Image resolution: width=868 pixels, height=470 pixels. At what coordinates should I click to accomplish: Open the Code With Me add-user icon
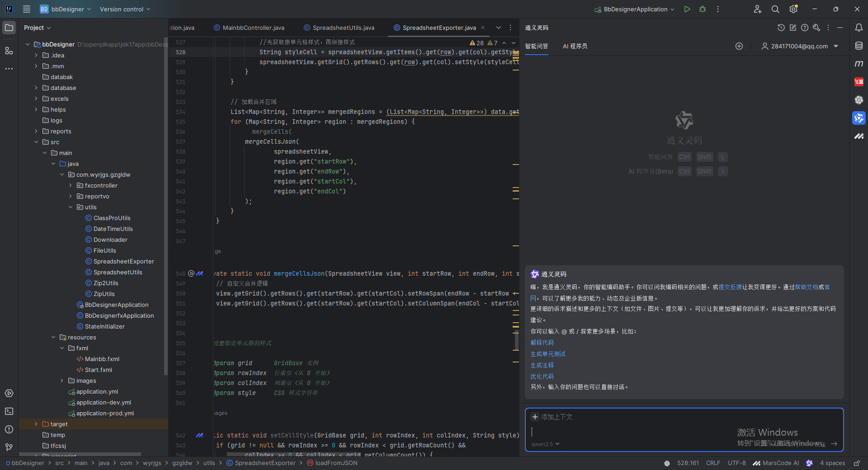click(758, 9)
